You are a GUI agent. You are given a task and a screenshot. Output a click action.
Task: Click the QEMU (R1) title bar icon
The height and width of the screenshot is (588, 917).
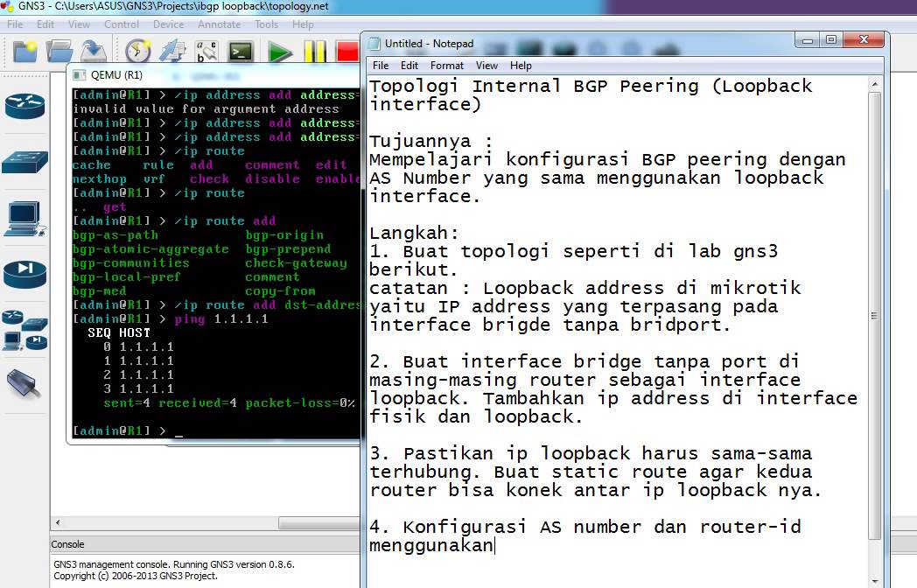click(79, 75)
